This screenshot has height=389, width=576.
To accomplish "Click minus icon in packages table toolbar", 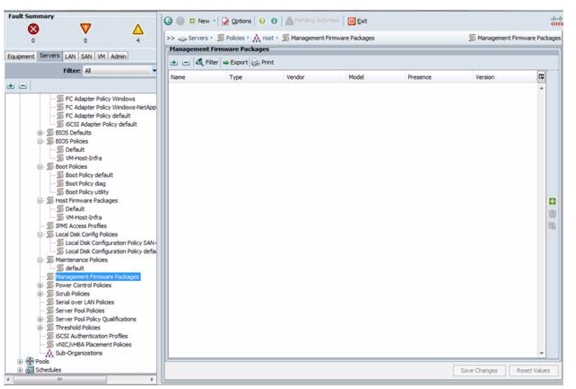I will point(186,62).
